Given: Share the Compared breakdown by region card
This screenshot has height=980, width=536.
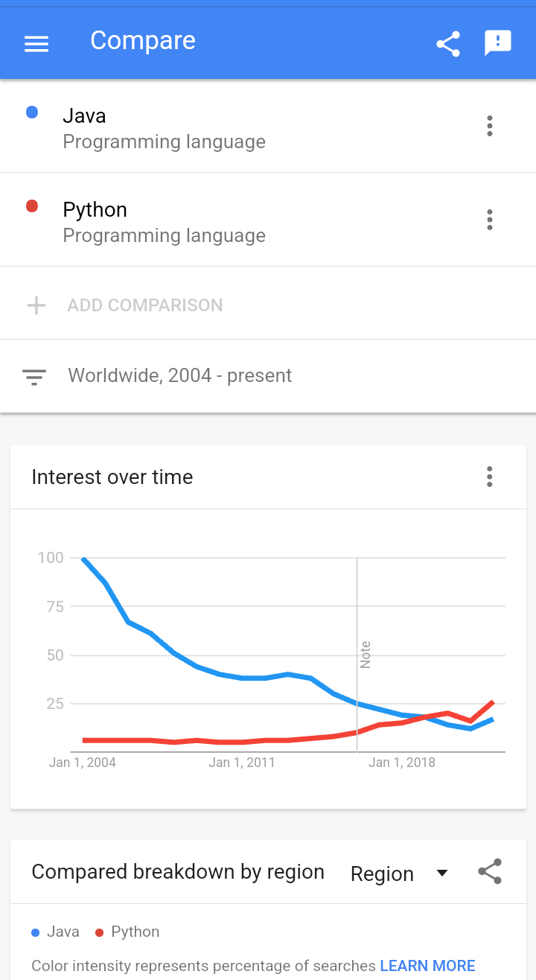Looking at the screenshot, I should coord(490,871).
